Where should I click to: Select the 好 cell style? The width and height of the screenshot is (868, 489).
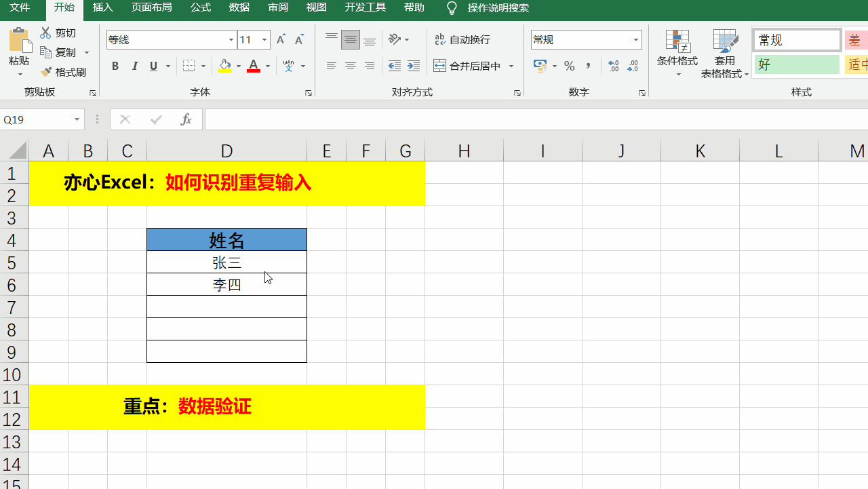(x=797, y=64)
